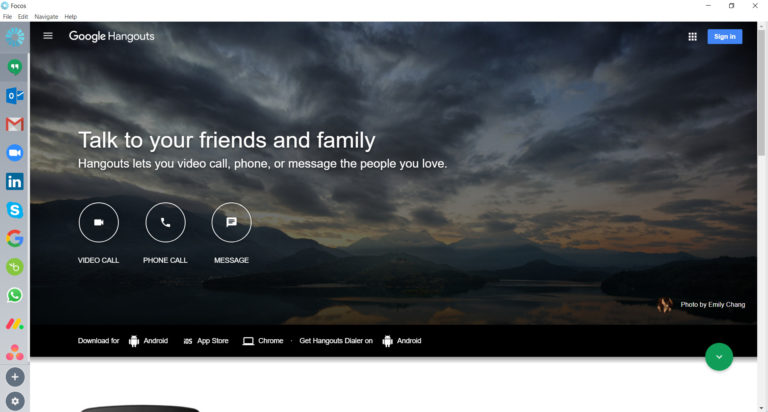Viewport: 768px width, 412px height.
Task: Start a phone call
Action: (x=166, y=222)
